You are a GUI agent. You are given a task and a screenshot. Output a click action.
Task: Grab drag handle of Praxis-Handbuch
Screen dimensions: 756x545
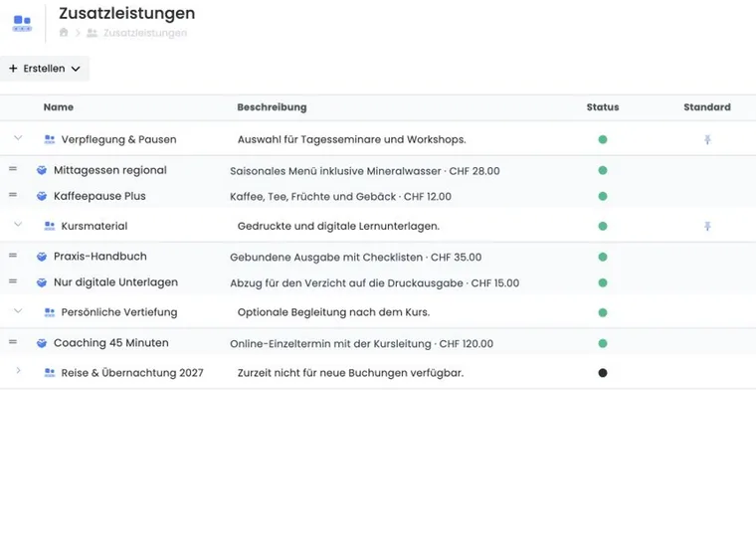click(x=13, y=256)
